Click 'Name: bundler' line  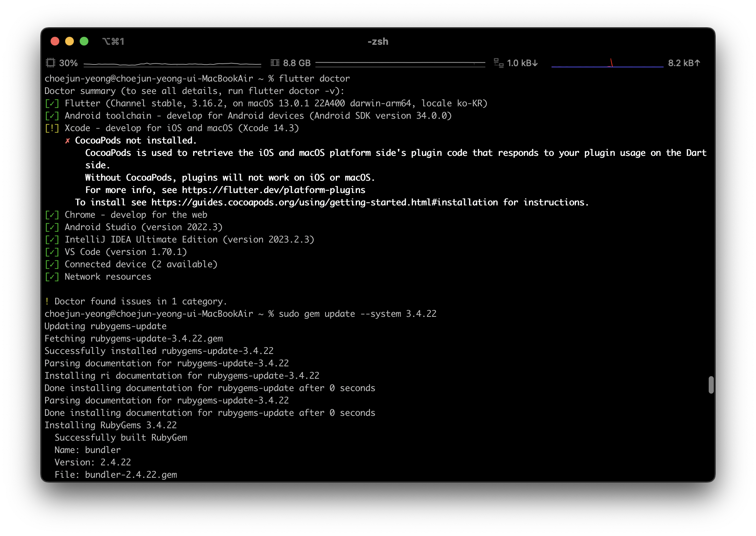(88, 450)
